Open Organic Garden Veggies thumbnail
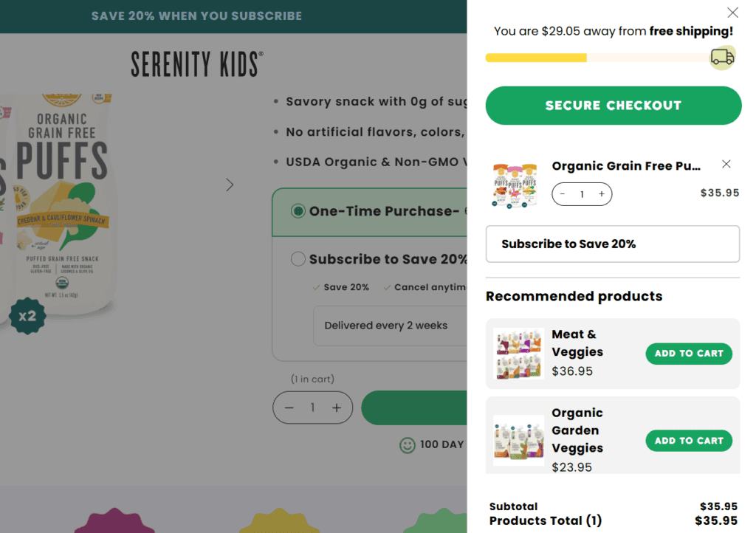 [x=518, y=440]
